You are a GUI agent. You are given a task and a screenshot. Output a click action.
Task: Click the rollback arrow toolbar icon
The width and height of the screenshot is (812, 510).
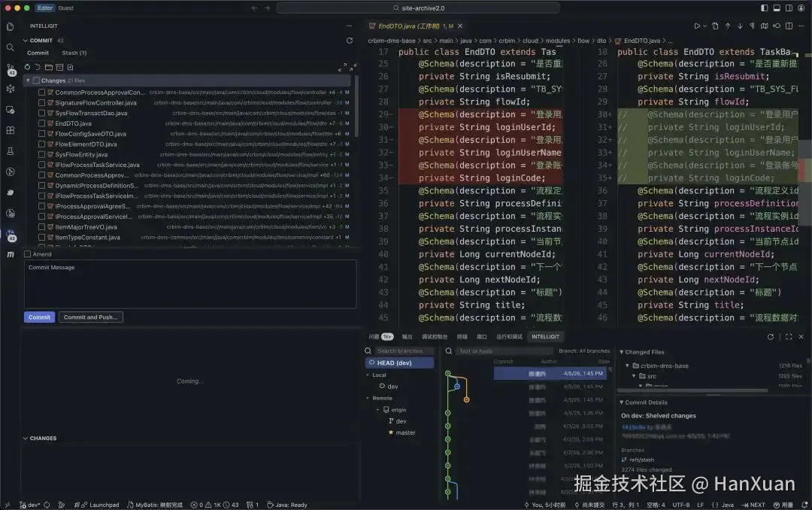pos(38,68)
